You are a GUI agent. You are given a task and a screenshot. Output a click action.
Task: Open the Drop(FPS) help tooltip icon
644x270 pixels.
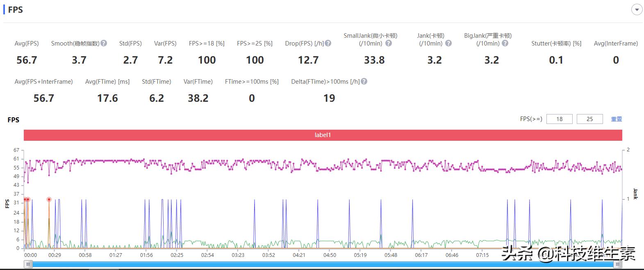click(328, 43)
